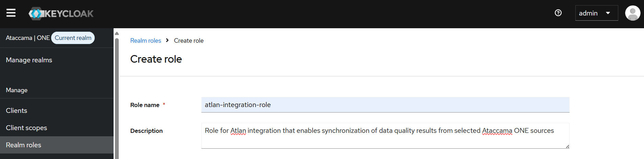Open the help question mark icon
Viewport: 644px width, 159px height.
[x=558, y=13]
